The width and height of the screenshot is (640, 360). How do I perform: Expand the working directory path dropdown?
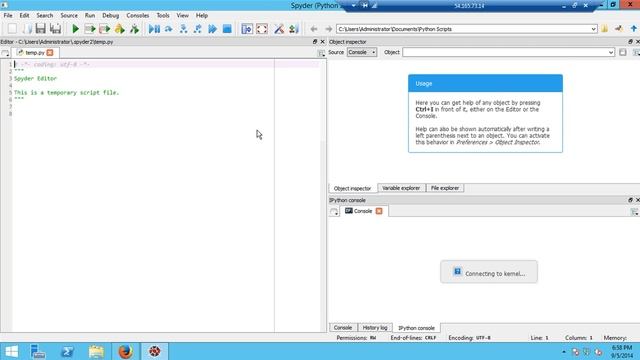(x=593, y=29)
